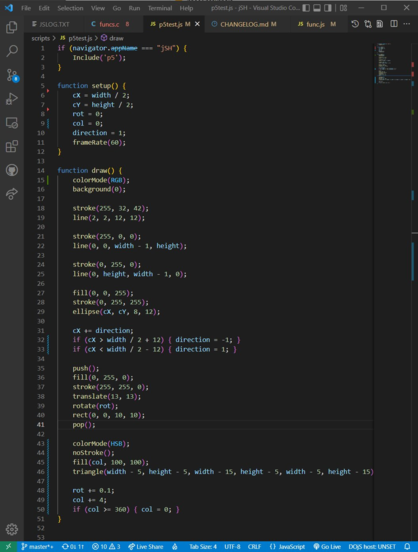Select UTF-8 encoding in status bar
The width and height of the screenshot is (418, 552).
pyautogui.click(x=232, y=547)
